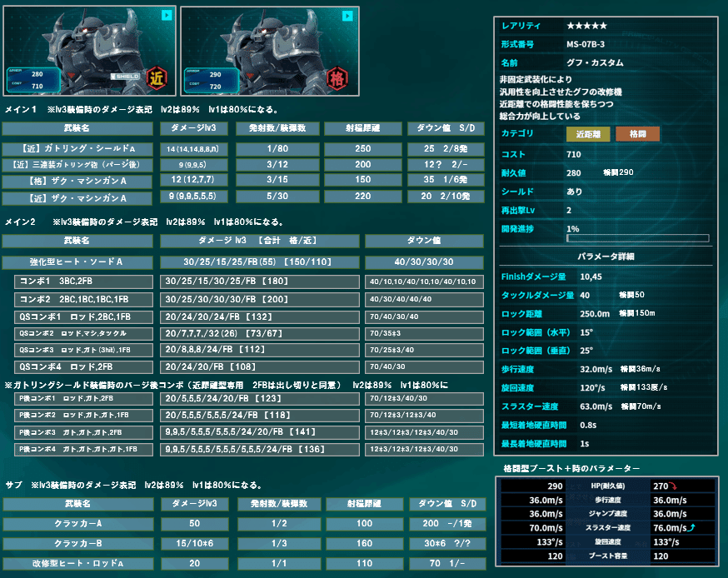728x578 pixels.
Task: Click the シールド value あり
Action: (x=575, y=192)
